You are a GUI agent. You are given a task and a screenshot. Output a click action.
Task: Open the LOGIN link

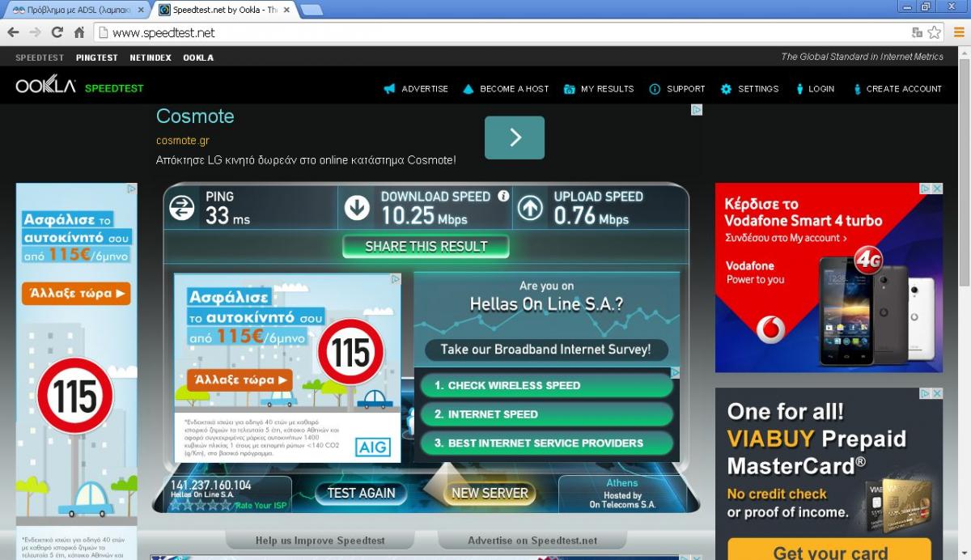[821, 89]
